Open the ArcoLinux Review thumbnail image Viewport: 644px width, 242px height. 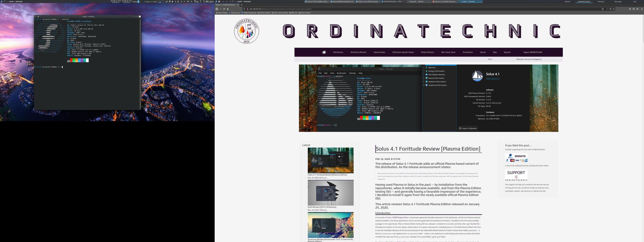[331, 225]
